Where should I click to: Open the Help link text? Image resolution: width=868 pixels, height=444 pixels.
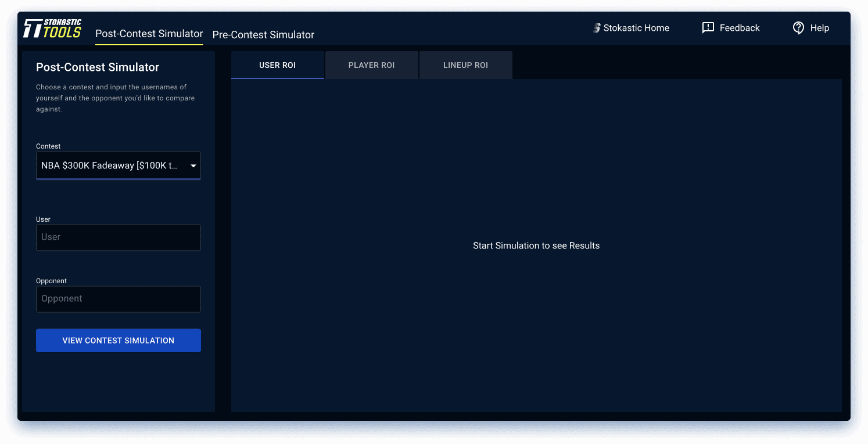(x=820, y=28)
